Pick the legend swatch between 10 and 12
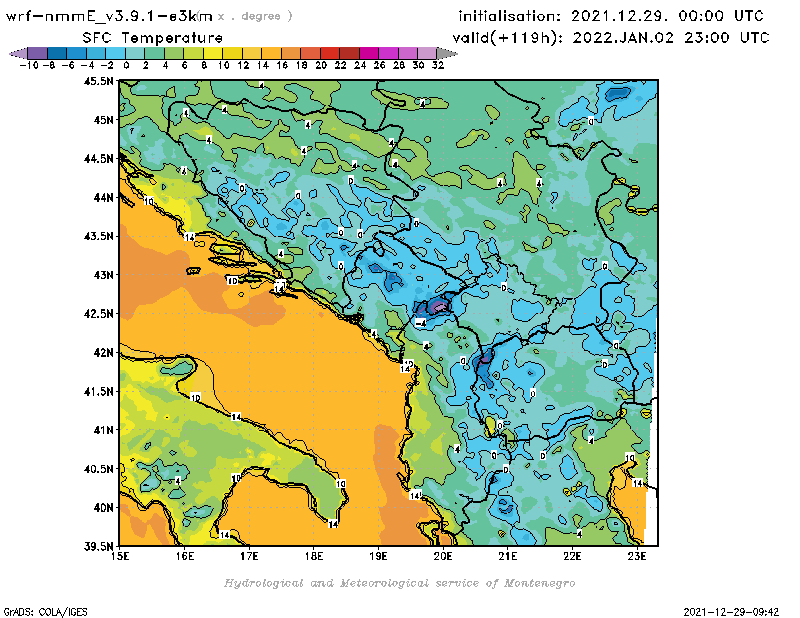Screen dimensions: 800x618 pyautogui.click(x=232, y=53)
